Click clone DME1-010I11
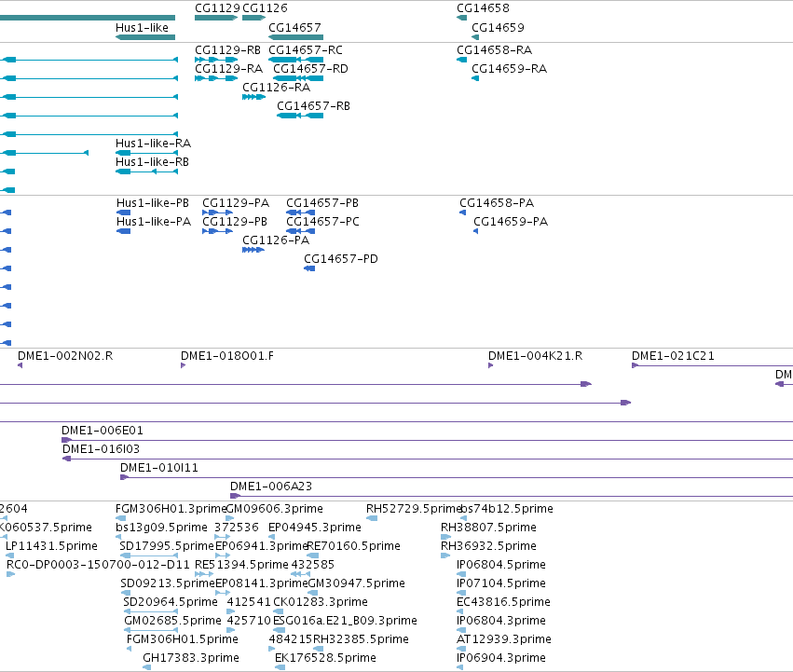This screenshot has width=793, height=672. pyautogui.click(x=457, y=477)
